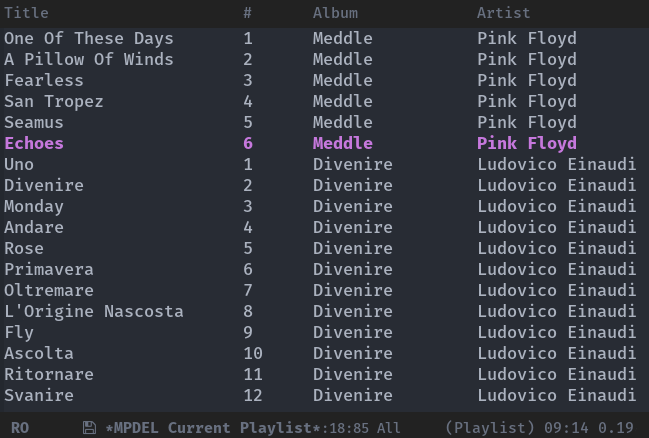Screen dimensions: 649x438
Task: Click the RO read-only indicator
Action: pyautogui.click(x=20, y=428)
